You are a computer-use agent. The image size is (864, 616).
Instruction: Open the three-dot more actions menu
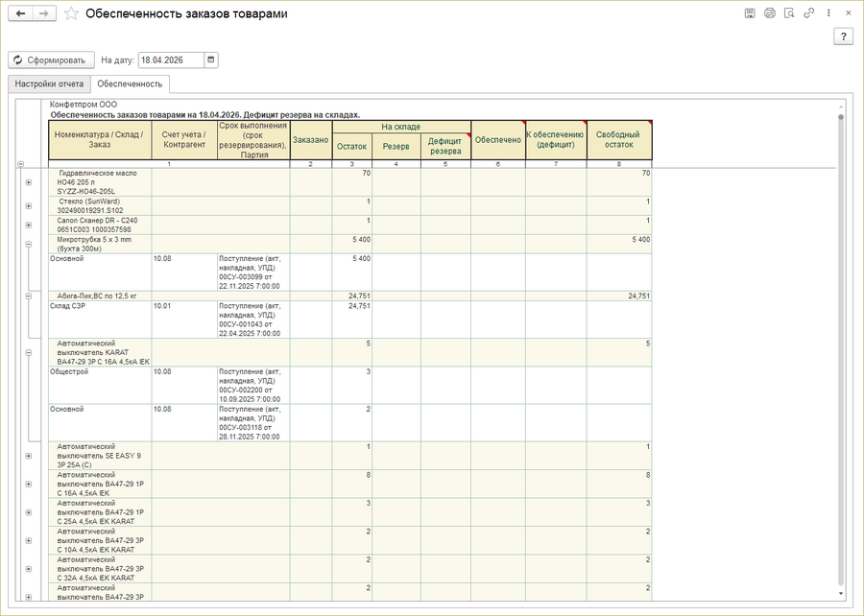pos(828,13)
